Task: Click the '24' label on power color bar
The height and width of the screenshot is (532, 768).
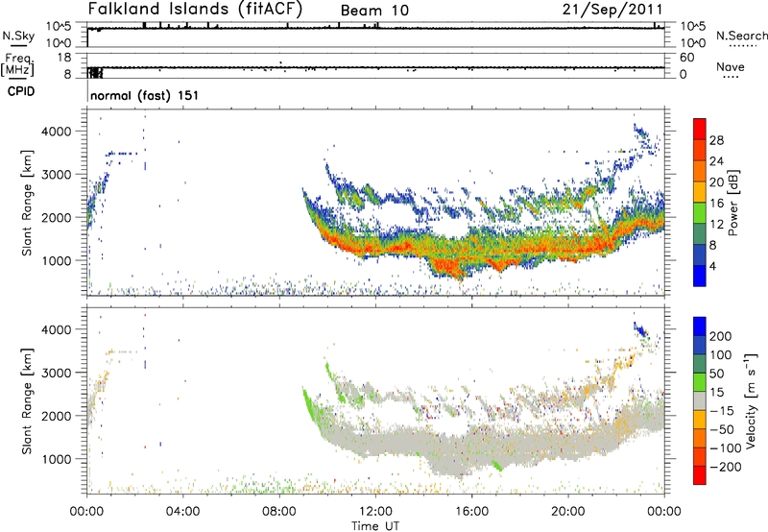Action: 716,161
